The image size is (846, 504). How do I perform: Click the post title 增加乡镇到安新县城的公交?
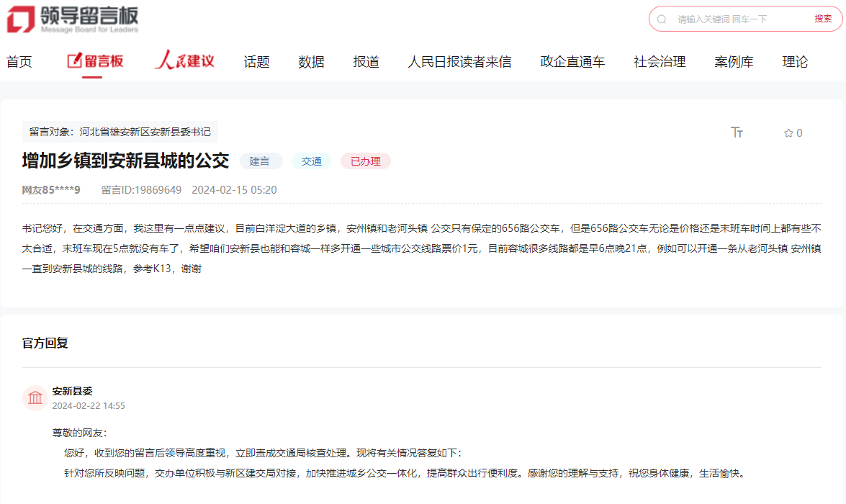[126, 161]
